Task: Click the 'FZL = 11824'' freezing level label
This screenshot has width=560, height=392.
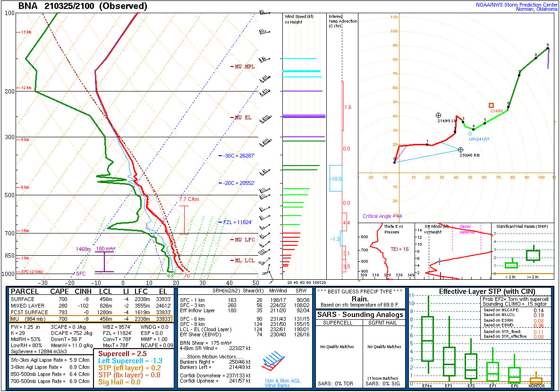Action: coord(238,222)
